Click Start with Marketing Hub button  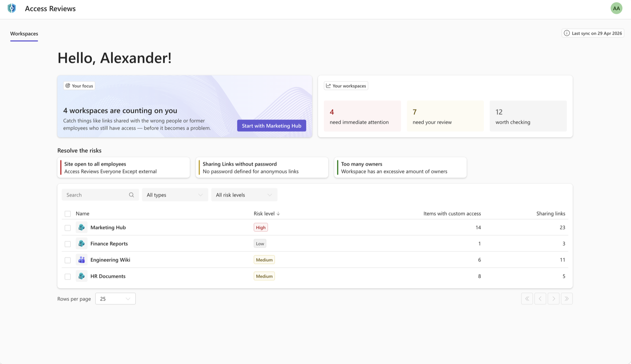(x=271, y=126)
